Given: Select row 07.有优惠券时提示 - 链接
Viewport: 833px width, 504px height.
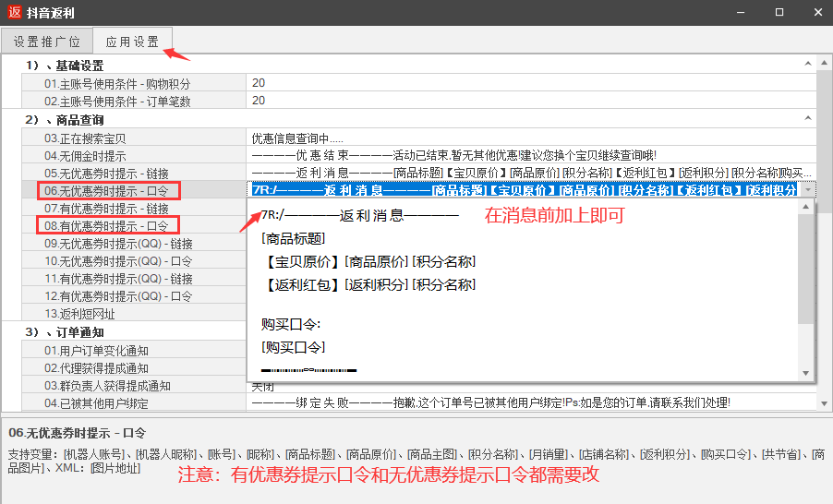Looking at the screenshot, I should 134,209.
